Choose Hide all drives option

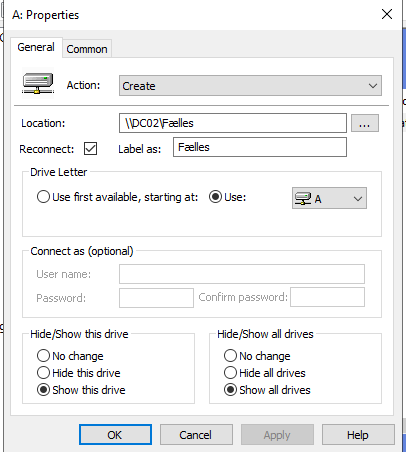coord(230,373)
